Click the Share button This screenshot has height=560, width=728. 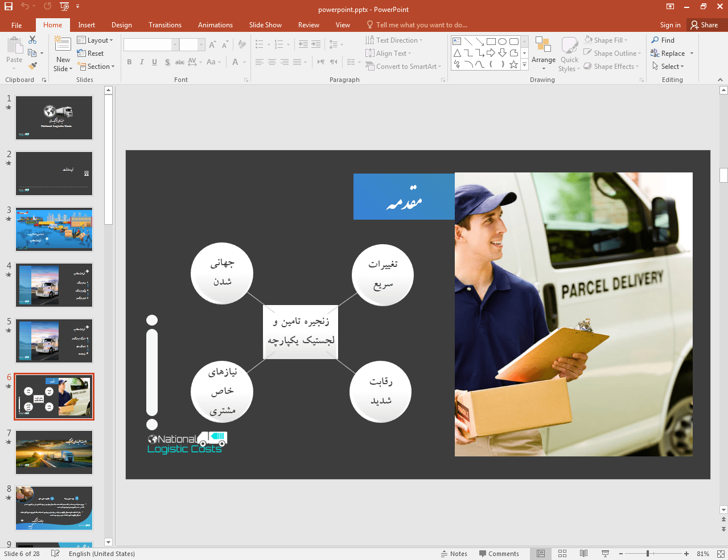coord(704,25)
